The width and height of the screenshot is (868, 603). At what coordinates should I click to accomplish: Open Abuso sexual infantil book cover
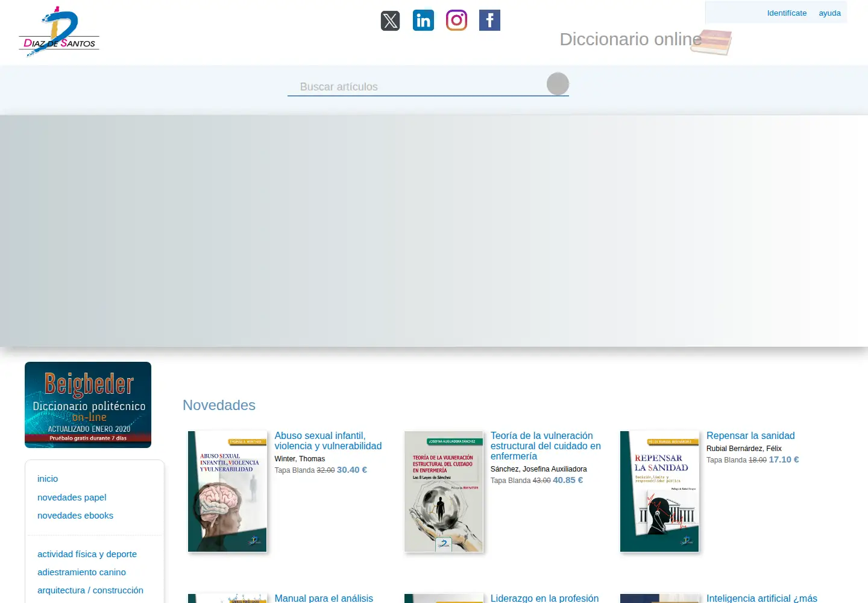[227, 491]
